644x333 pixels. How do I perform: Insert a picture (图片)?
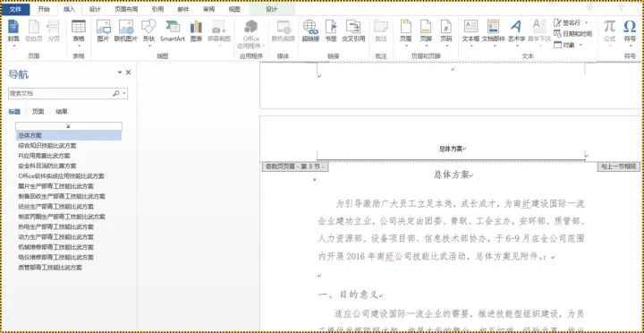pyautogui.click(x=104, y=31)
